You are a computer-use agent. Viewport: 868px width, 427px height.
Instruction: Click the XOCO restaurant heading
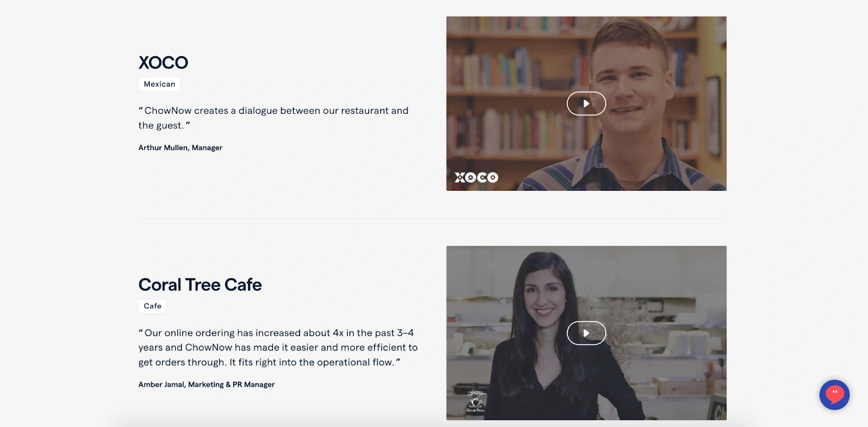click(x=163, y=62)
